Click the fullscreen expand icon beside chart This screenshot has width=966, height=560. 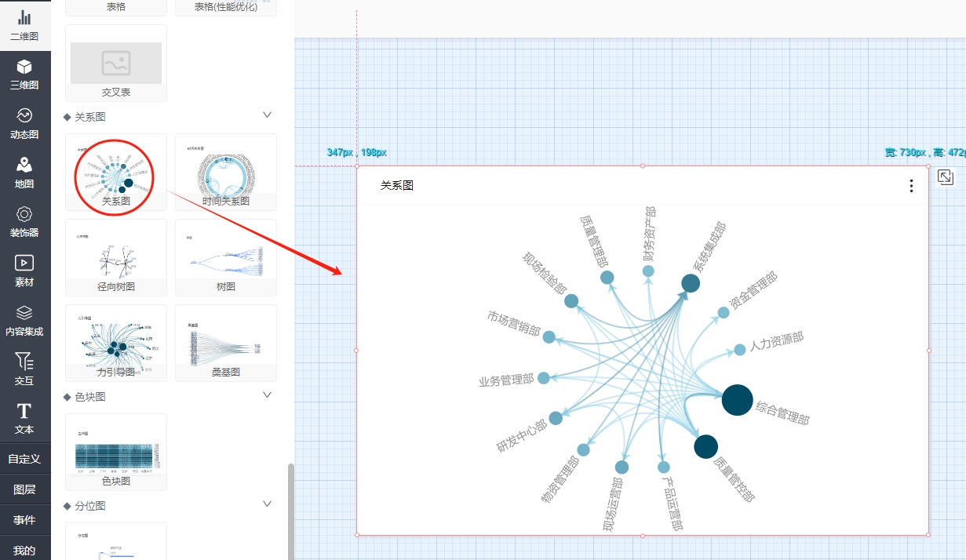946,178
